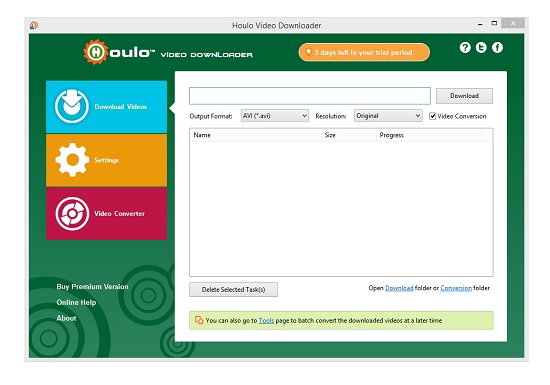This screenshot has height=385, width=550.
Task: Click the Video Converter disc icon
Action: click(x=72, y=214)
